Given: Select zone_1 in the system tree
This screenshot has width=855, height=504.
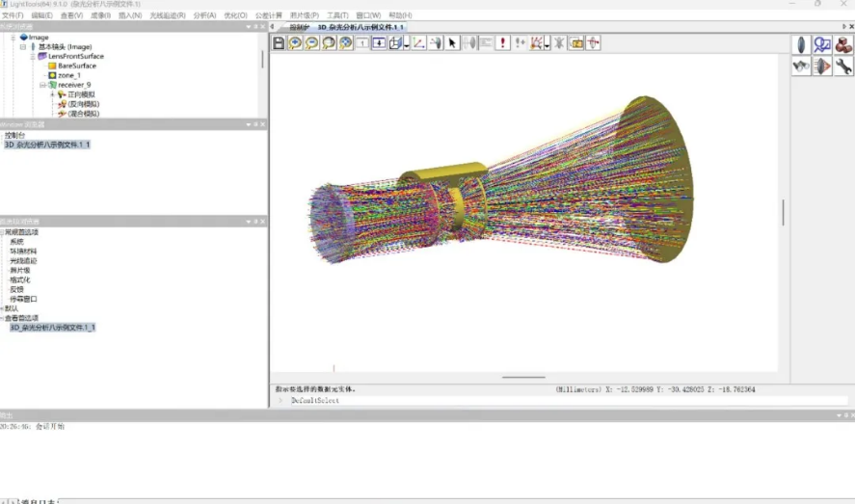Looking at the screenshot, I should 69,75.
